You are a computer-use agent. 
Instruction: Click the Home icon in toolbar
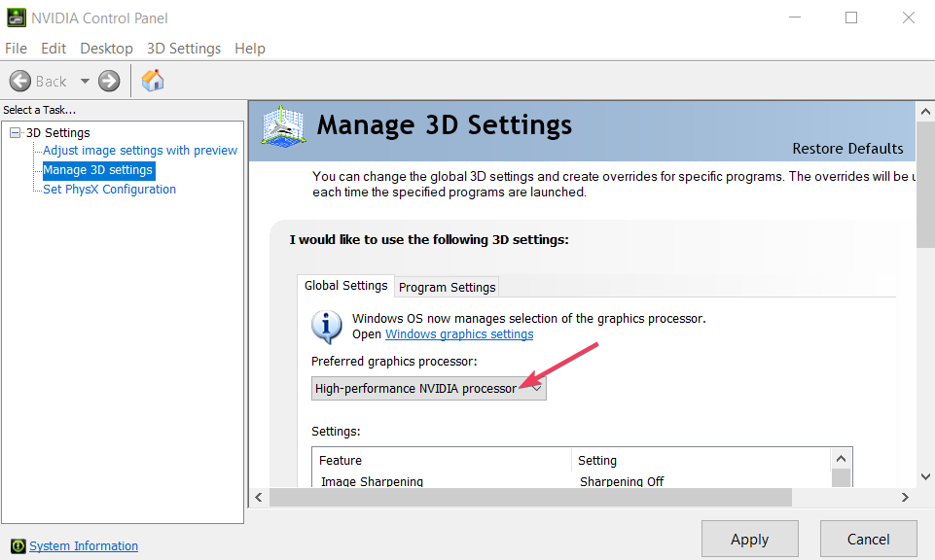[153, 81]
